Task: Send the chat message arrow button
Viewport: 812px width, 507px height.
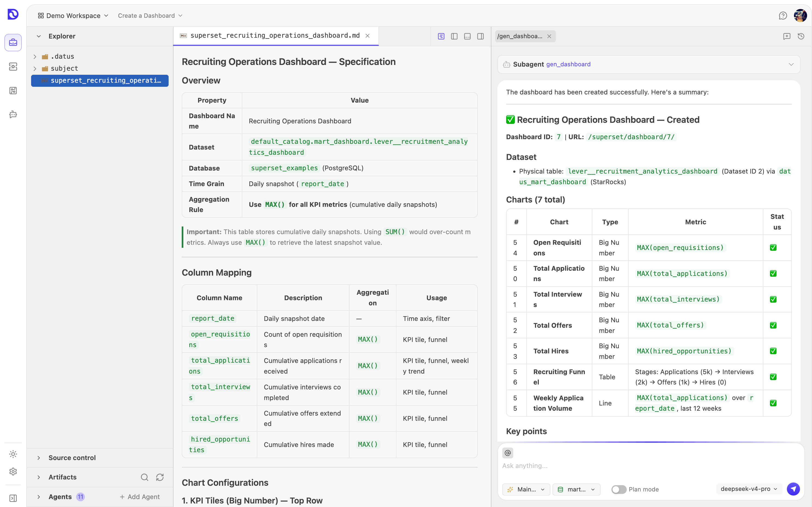Action: pos(793,489)
